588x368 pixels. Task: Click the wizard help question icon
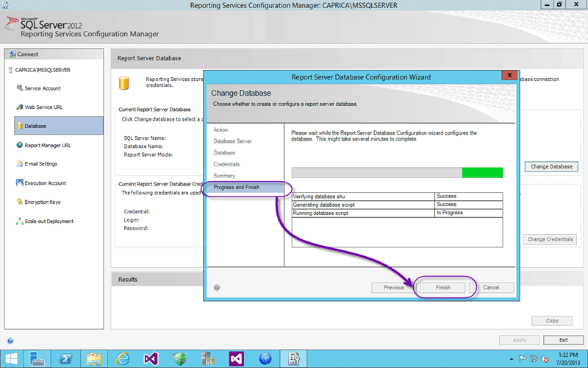[x=217, y=288]
